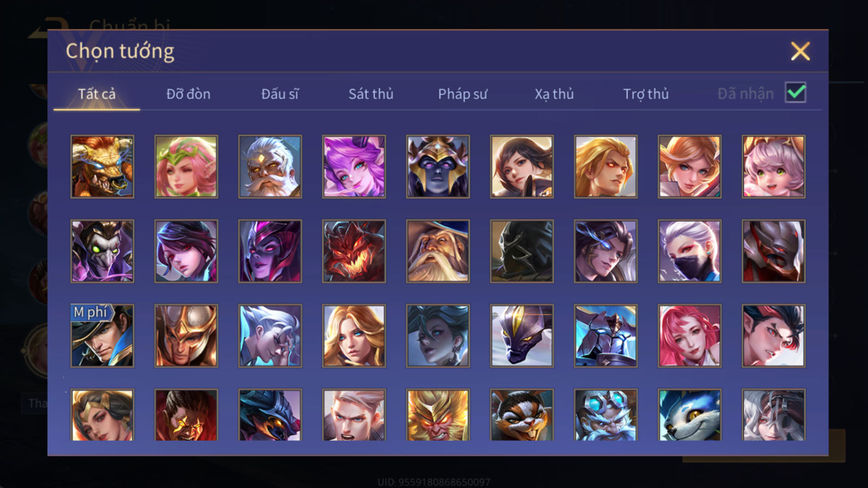Pick the masked white-haired ninja hero
Viewport: 868px width, 488px height.
point(690,251)
